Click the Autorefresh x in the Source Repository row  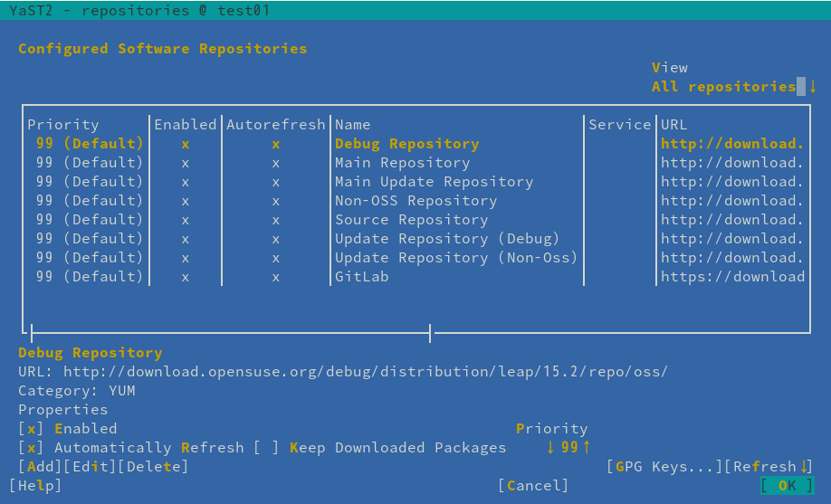(x=275, y=220)
